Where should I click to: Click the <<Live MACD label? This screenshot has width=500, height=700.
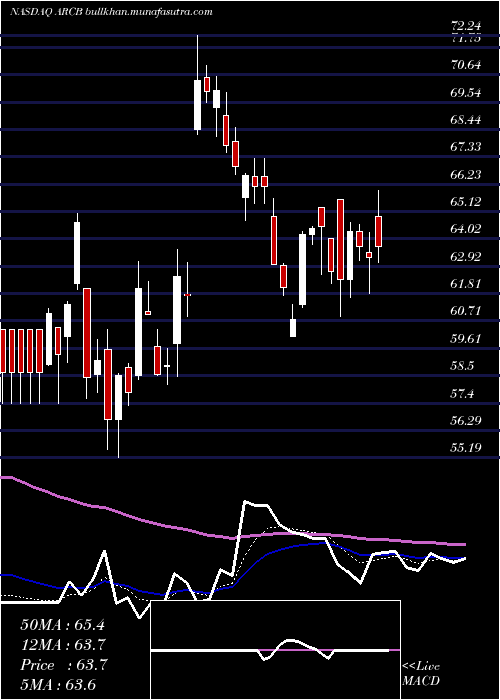tap(421, 674)
